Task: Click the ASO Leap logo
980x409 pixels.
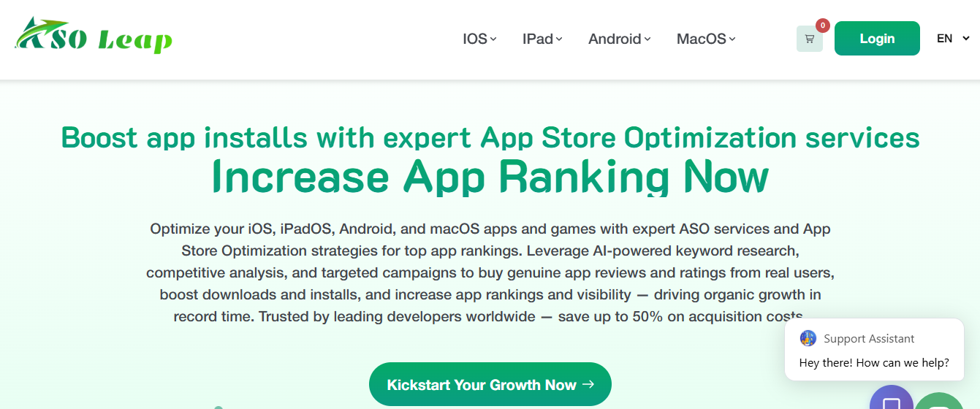Action: pos(94,36)
